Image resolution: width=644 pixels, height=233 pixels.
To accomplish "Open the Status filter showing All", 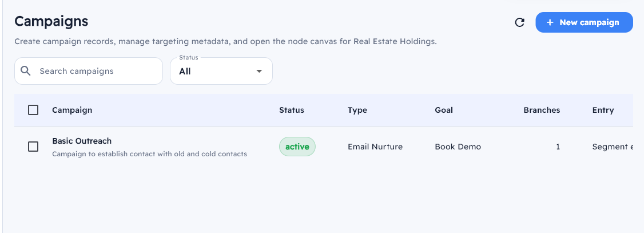I will pos(221,72).
